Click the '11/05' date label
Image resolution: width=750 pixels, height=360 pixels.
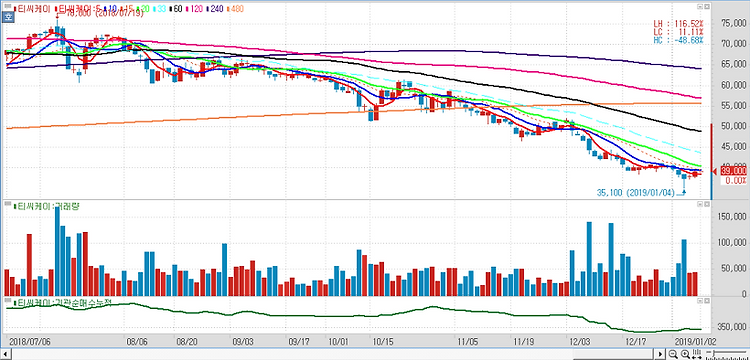click(x=468, y=342)
